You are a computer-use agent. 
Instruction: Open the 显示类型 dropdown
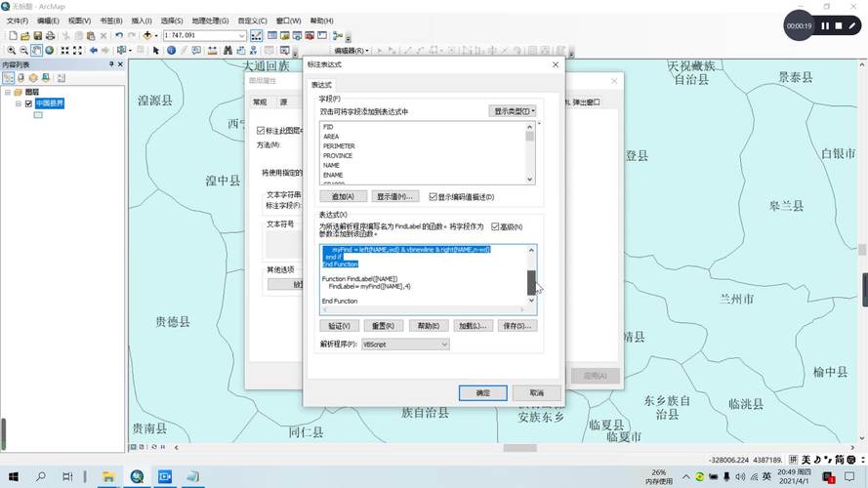[x=512, y=111]
